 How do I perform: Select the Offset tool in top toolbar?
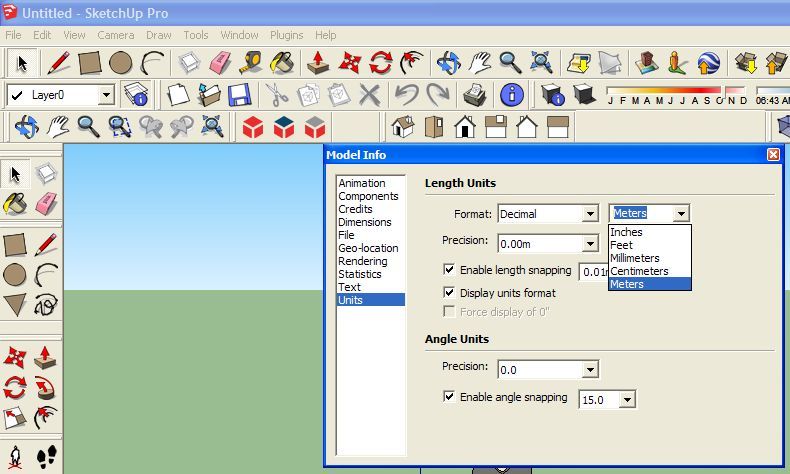coord(412,63)
